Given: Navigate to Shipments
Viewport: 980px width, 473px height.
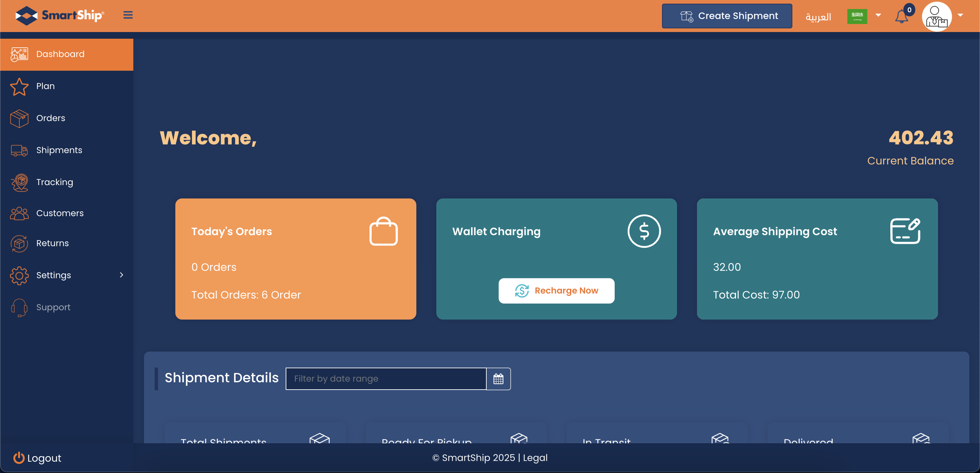Looking at the screenshot, I should point(67,150).
